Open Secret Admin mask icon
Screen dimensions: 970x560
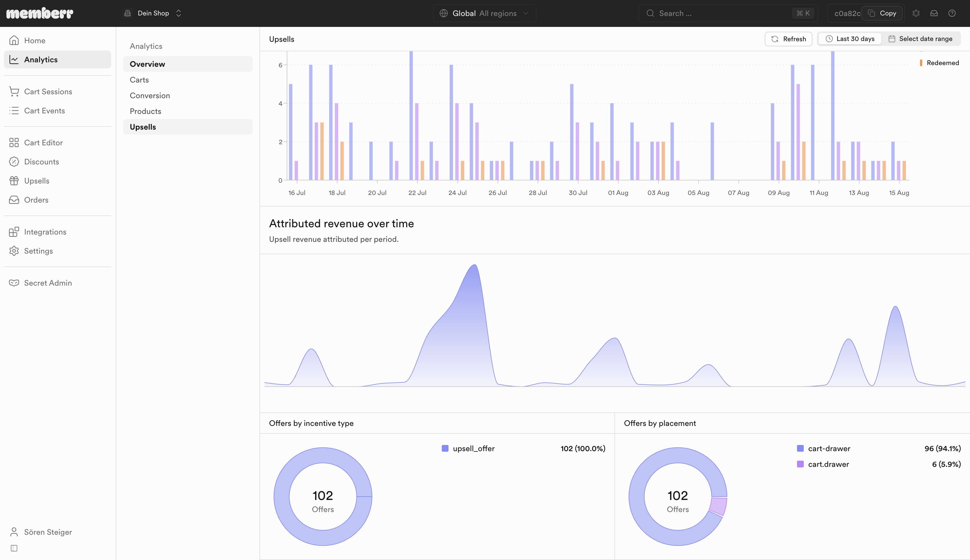tap(14, 283)
